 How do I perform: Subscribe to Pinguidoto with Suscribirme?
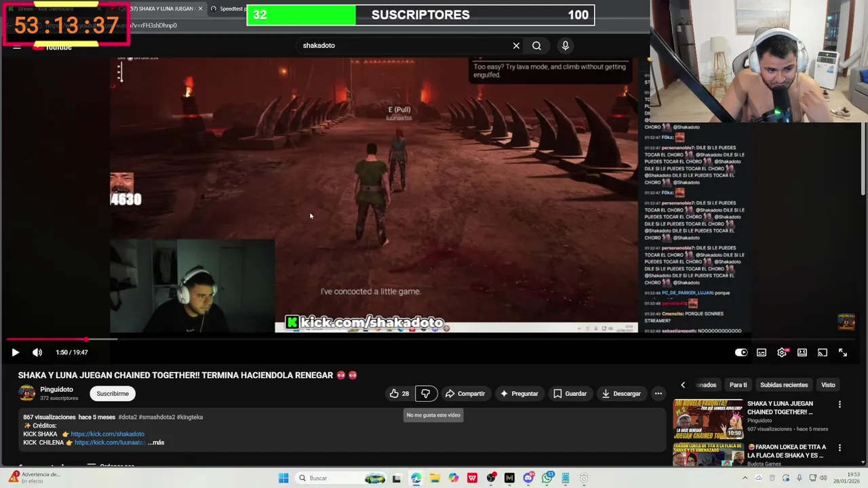(x=113, y=393)
